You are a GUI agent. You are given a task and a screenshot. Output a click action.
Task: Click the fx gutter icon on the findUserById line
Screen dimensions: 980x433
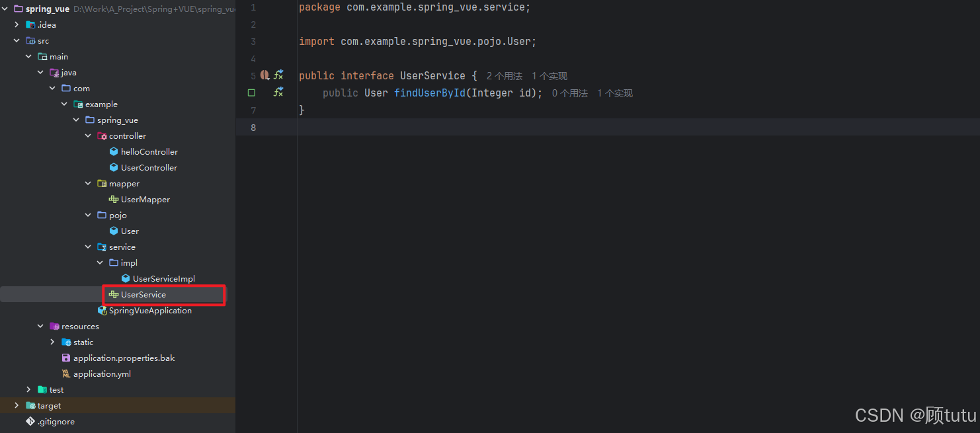(278, 93)
